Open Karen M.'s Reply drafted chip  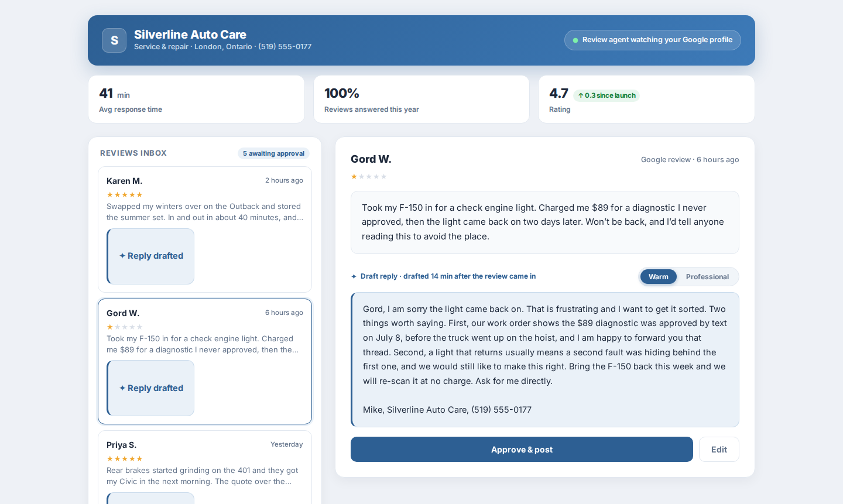[150, 256]
